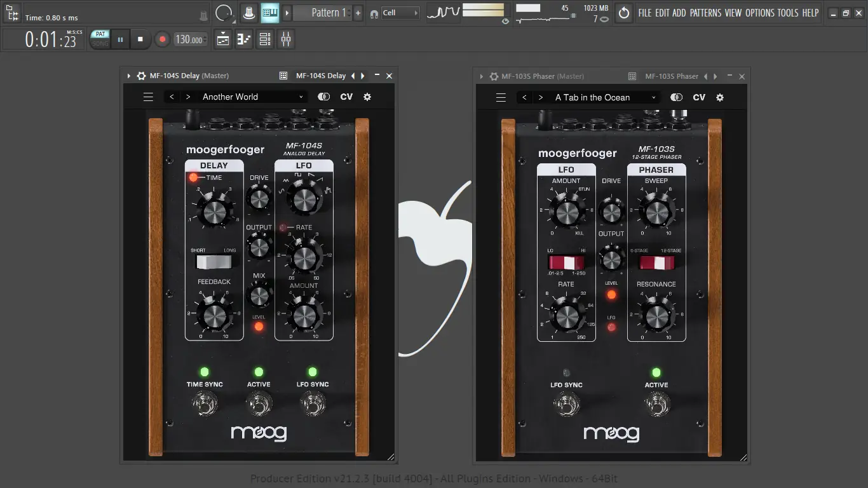868x488 pixels.
Task: Open the metronome/tempo tapper dial icon
Action: click(223, 13)
